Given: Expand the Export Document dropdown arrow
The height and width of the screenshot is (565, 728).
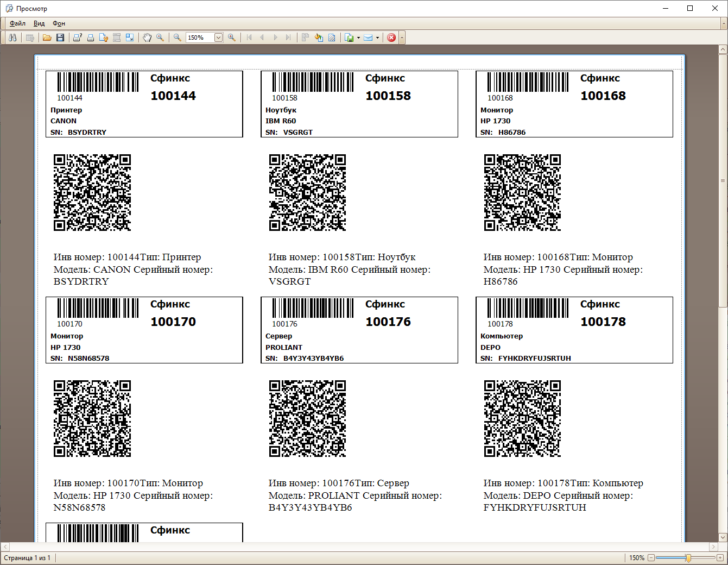Looking at the screenshot, I should point(358,37).
